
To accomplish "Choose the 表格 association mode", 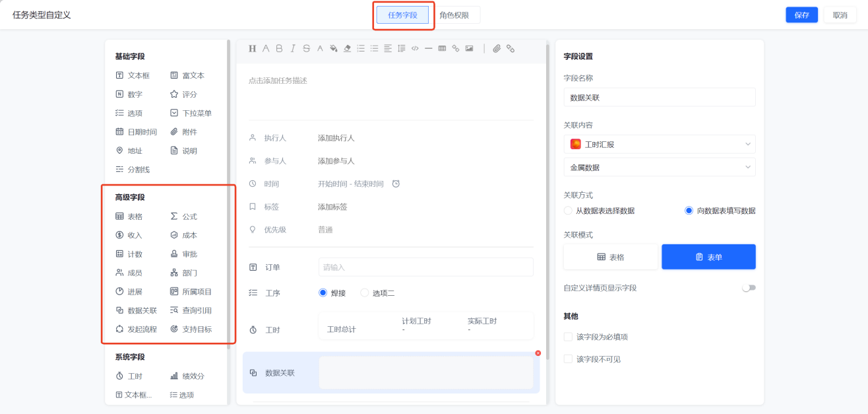I will 611,257.
